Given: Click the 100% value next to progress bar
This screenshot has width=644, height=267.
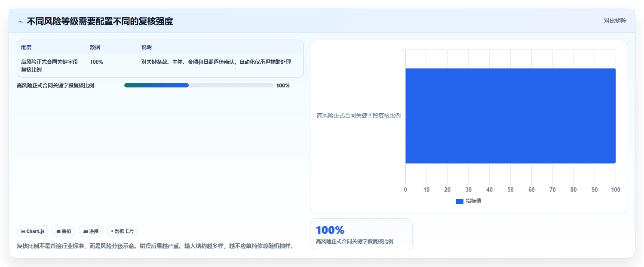Looking at the screenshot, I should coord(283,86).
